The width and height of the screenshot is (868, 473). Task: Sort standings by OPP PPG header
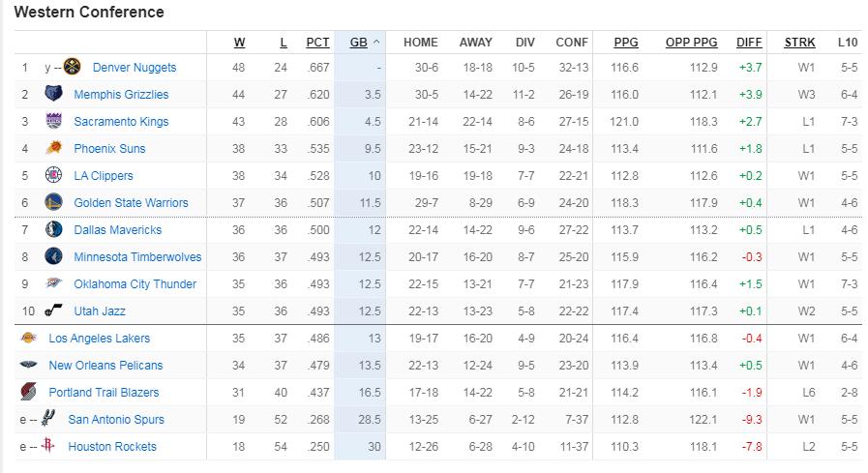pyautogui.click(x=691, y=43)
